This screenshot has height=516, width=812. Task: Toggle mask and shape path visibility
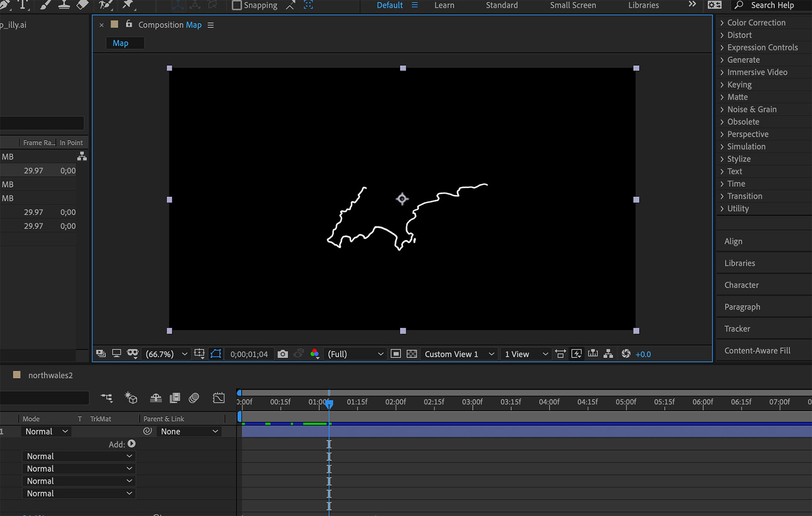pos(216,354)
